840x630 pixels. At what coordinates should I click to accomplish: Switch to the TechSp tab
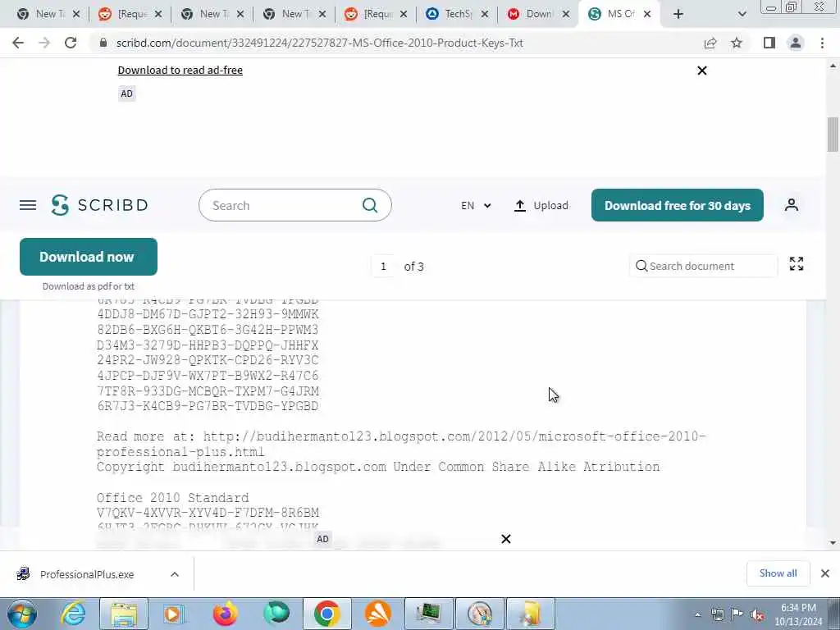(457, 14)
